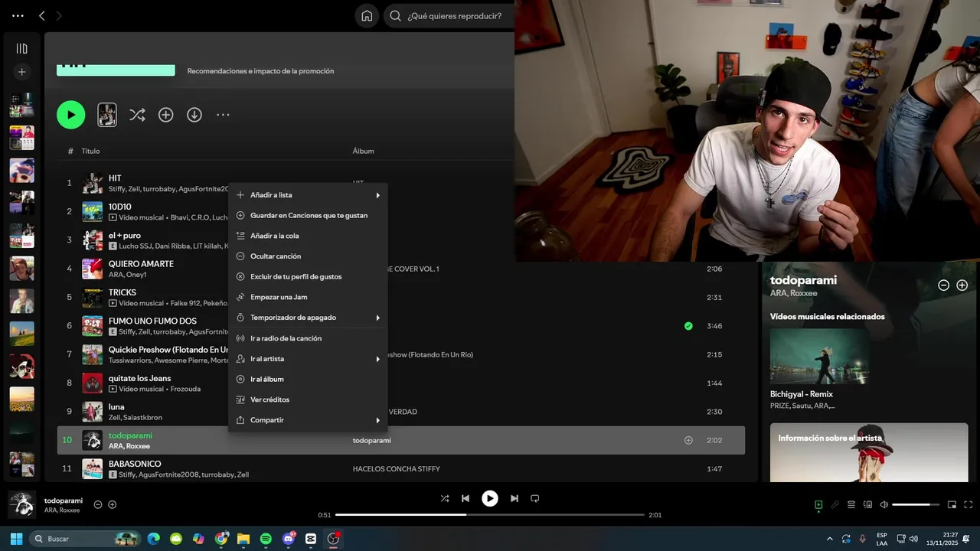The width and height of the screenshot is (980, 551).
Task: Open Windows Start menu
Action: tap(16, 539)
